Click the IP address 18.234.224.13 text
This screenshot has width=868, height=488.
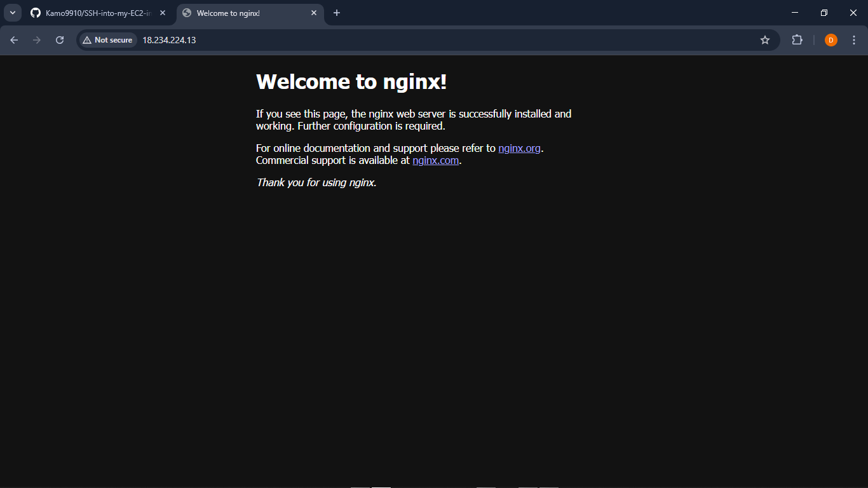pyautogui.click(x=169, y=39)
